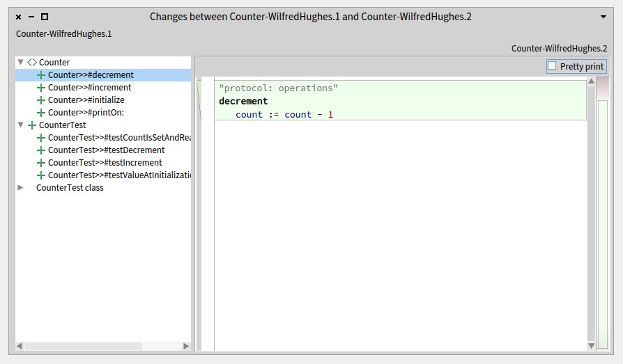
Task: Click the decrement method name in code pane
Action: (243, 102)
